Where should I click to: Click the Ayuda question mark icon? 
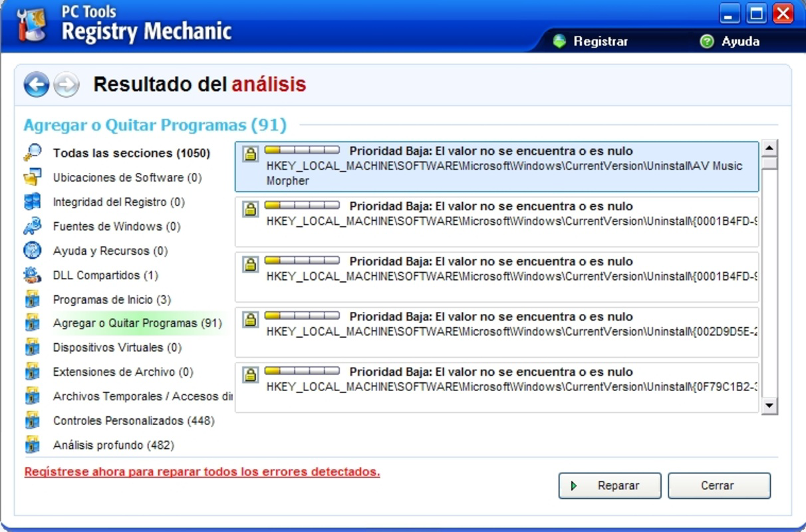click(707, 41)
